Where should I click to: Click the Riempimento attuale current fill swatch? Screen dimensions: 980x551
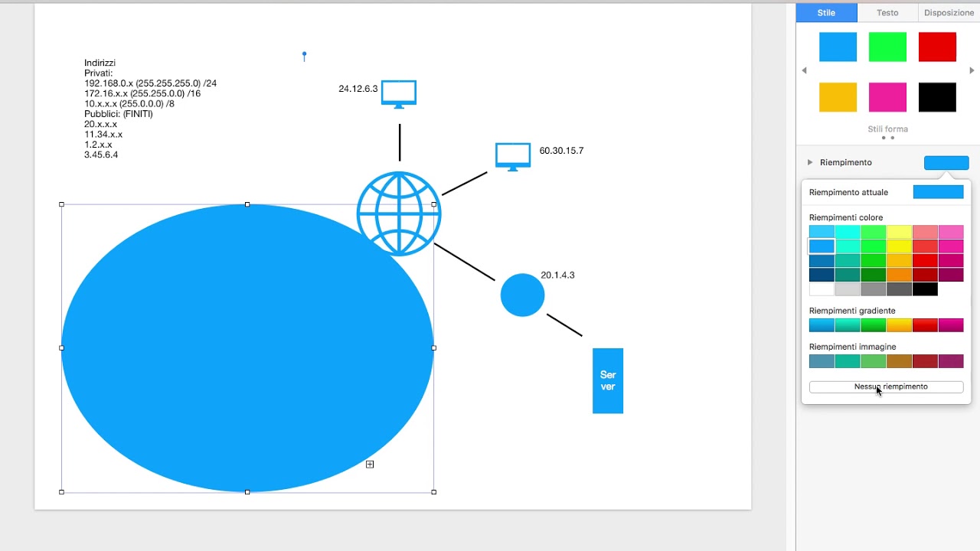tap(938, 192)
